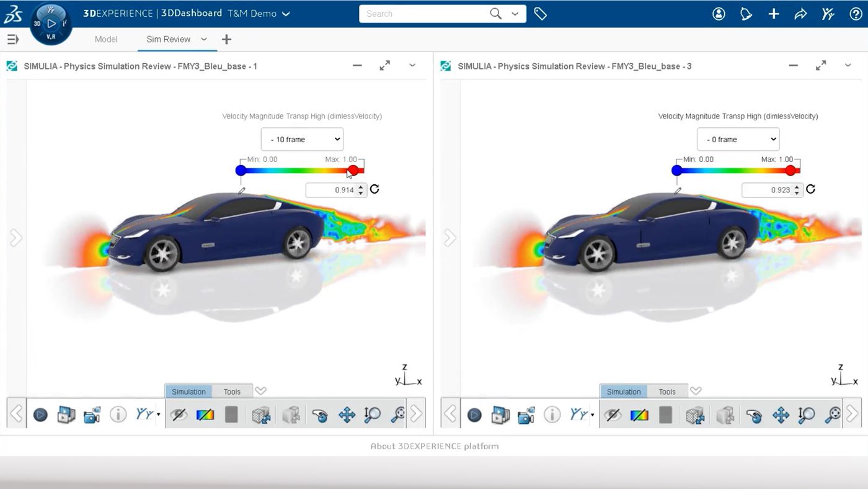Open the info icon in the left viewer toolbar

[118, 414]
